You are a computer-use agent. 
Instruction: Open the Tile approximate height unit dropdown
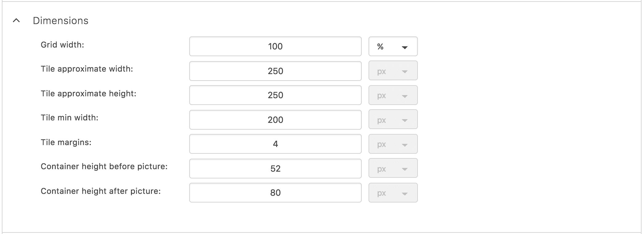point(393,95)
